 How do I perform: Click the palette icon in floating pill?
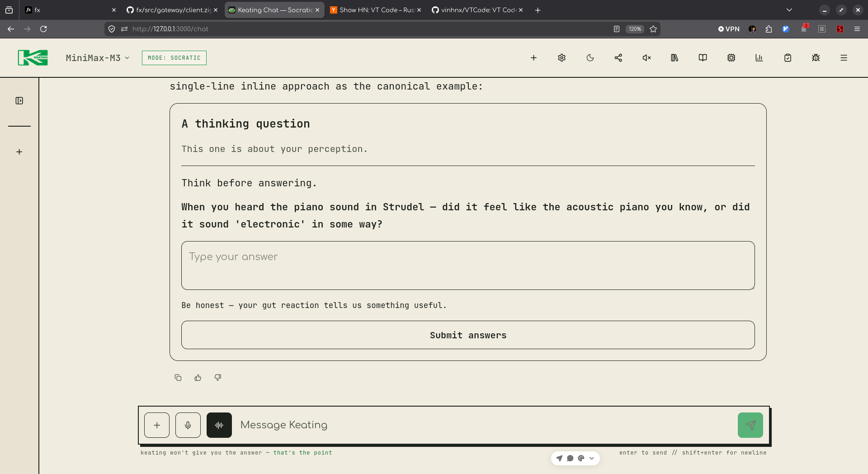(x=581, y=458)
